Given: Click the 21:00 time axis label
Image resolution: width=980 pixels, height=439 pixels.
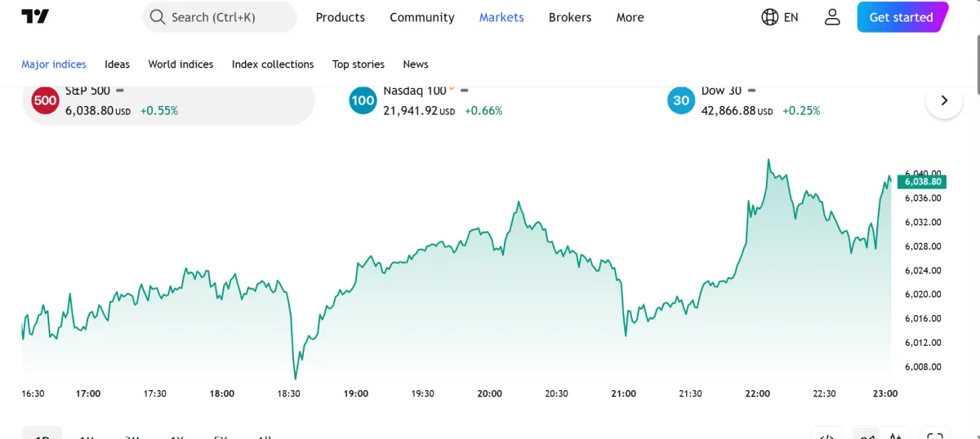Looking at the screenshot, I should (x=623, y=393).
